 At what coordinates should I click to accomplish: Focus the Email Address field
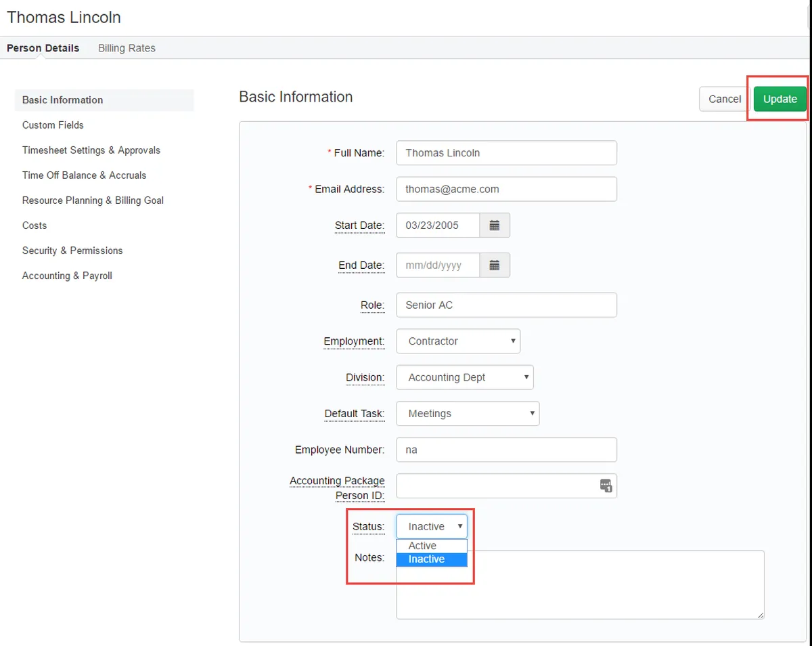tap(506, 190)
